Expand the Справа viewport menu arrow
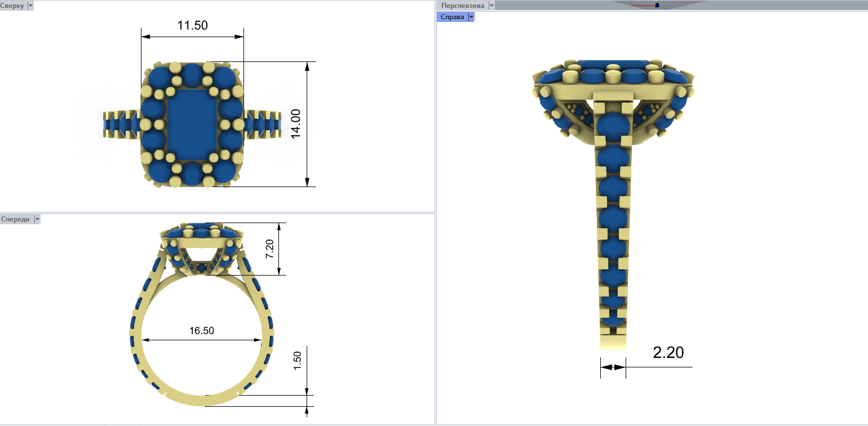868x426 pixels. click(x=471, y=17)
